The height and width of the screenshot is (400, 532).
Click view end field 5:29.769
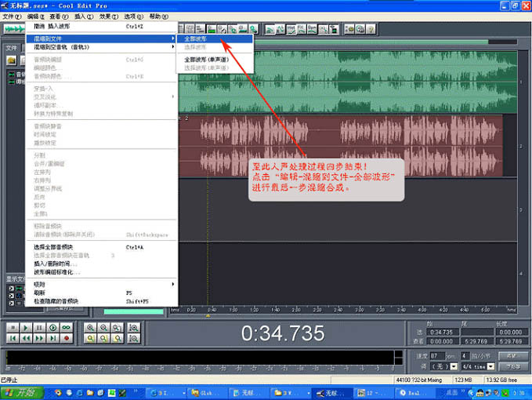(x=477, y=341)
